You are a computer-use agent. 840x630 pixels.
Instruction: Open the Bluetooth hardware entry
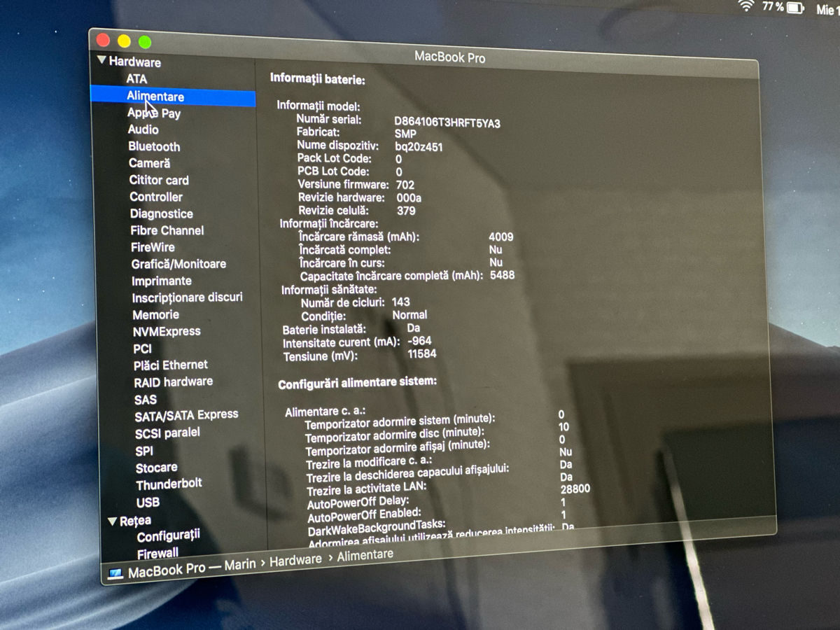(154, 146)
